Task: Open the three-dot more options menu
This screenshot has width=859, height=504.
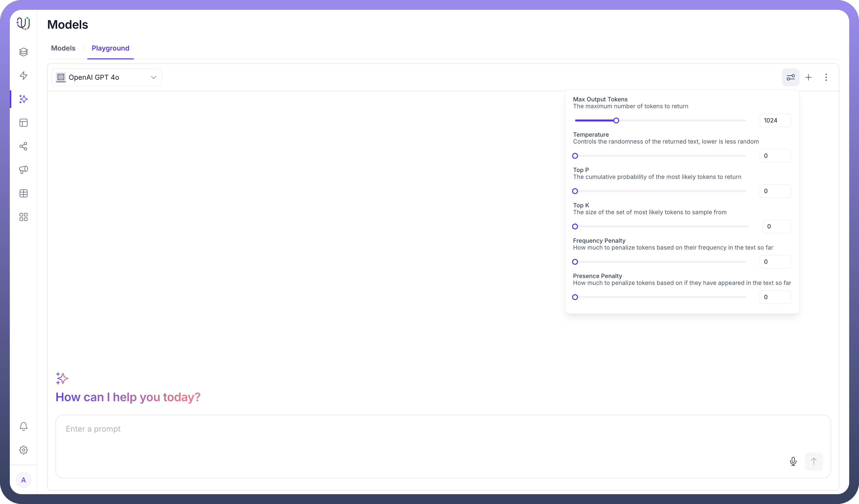Action: [x=826, y=77]
